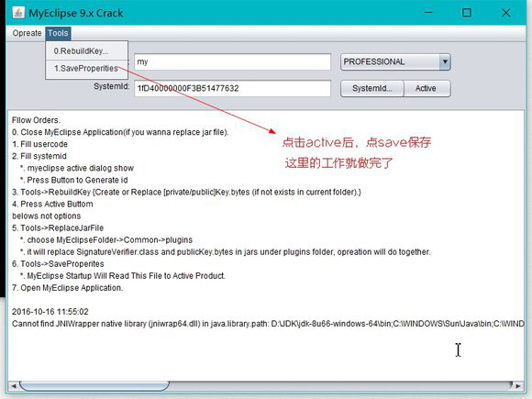532x399 pixels.
Task: Choose 1.SaveProperities from Tools menu
Action: point(86,69)
